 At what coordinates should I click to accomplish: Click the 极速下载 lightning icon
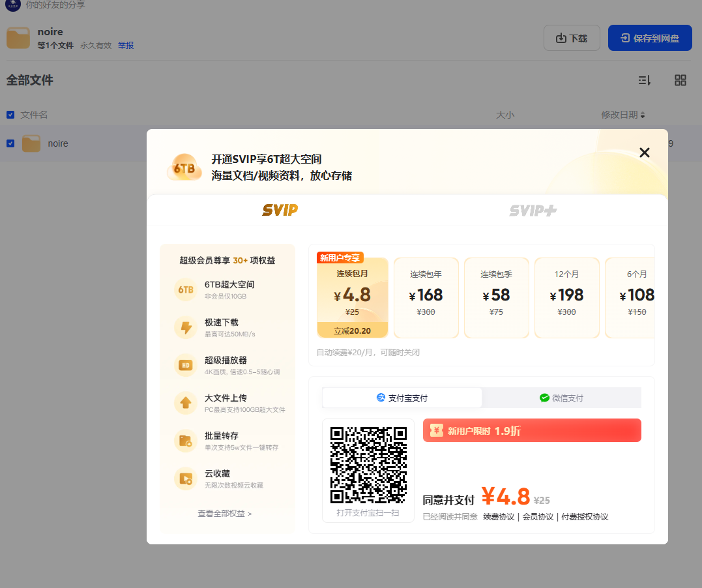click(x=186, y=327)
